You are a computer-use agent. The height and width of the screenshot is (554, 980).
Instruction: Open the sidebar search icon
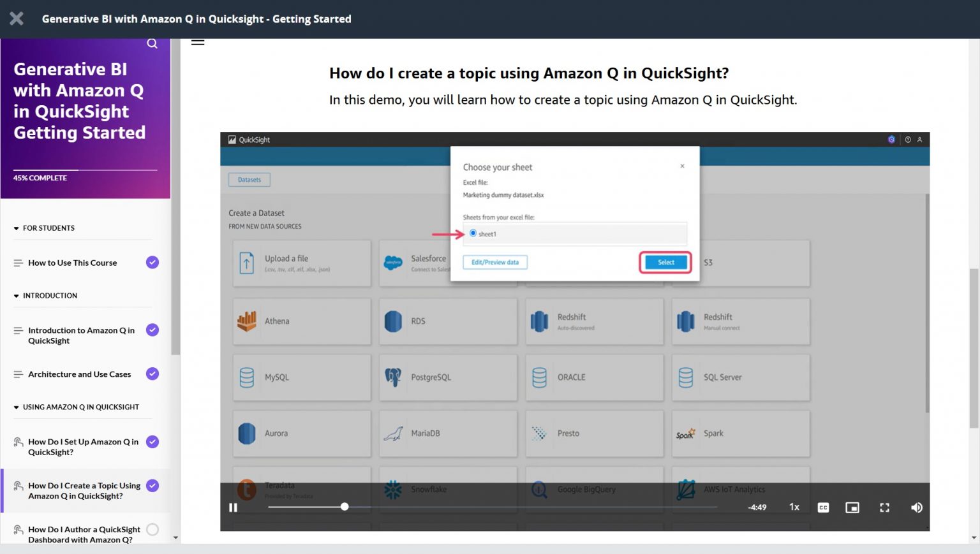pos(152,43)
